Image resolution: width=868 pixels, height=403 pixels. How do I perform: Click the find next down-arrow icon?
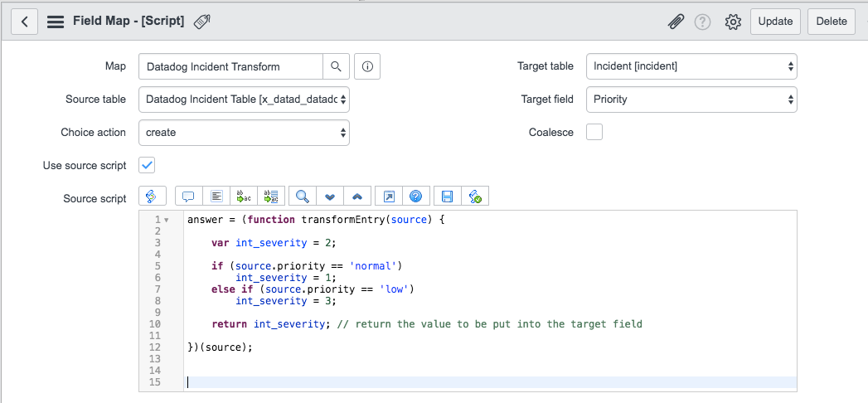(330, 197)
